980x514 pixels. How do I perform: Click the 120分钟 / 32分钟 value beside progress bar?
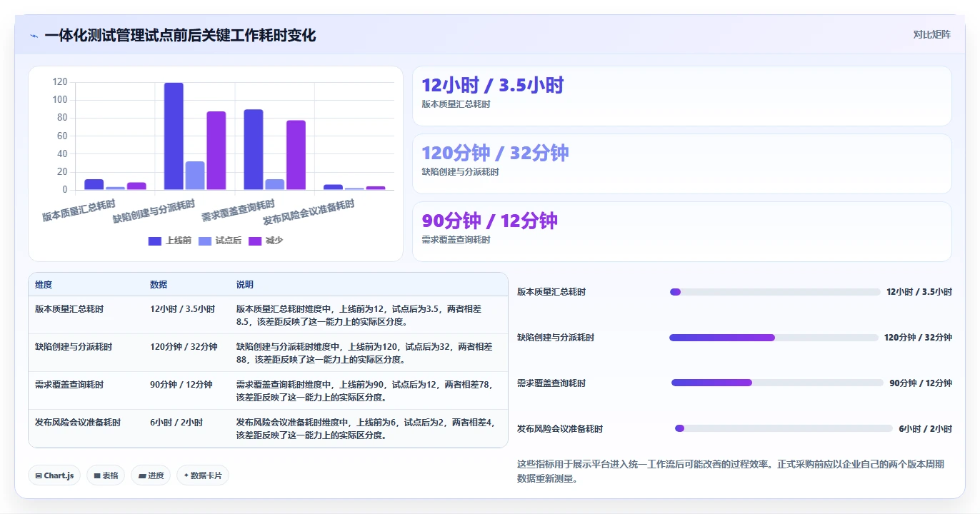pos(918,338)
